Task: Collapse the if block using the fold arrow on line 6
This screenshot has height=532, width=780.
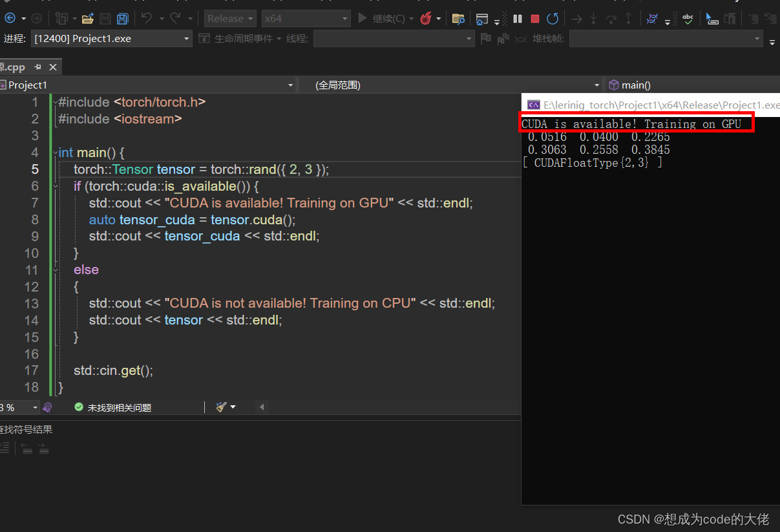Action: point(56,186)
